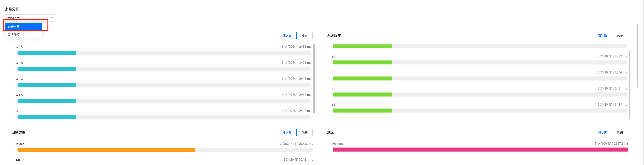The height and width of the screenshot is (165, 644).
Task: Choose 启动耗时 from the dropdown list
Action: 24,34
